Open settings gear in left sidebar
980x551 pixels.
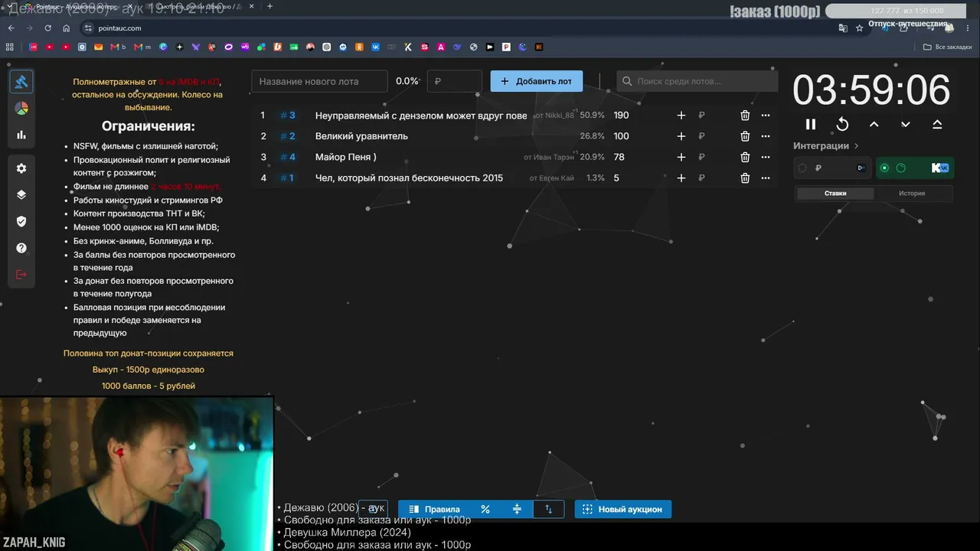click(x=21, y=168)
